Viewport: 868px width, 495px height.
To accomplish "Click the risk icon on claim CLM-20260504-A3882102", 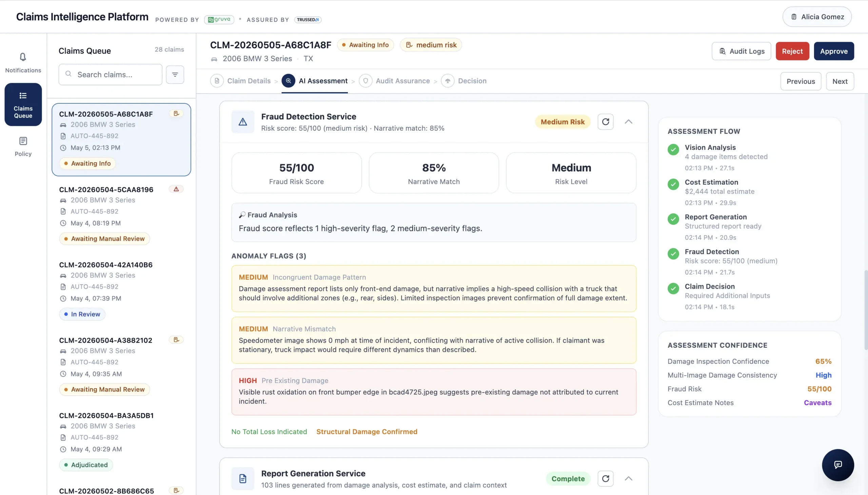I will click(x=176, y=340).
